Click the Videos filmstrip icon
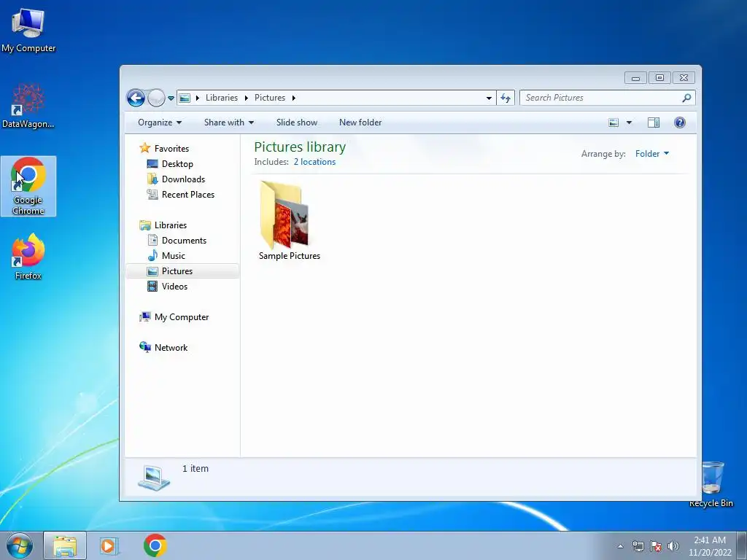This screenshot has height=560, width=747. [152, 286]
